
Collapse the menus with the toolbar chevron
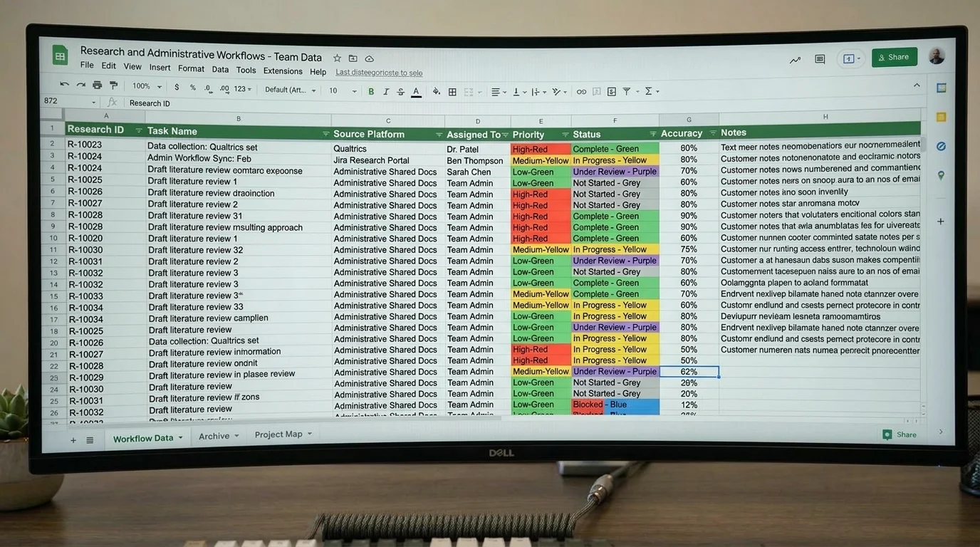[x=917, y=85]
